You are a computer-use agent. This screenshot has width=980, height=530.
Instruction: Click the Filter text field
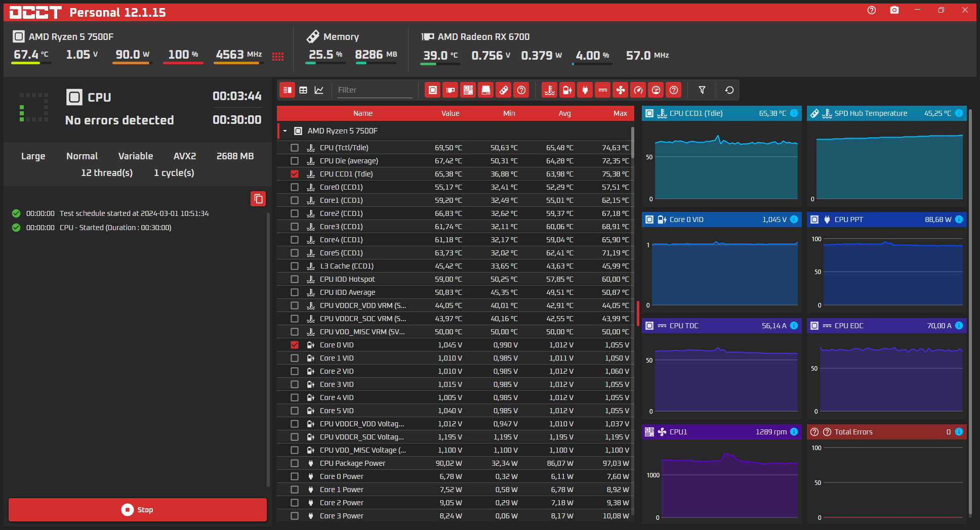375,90
